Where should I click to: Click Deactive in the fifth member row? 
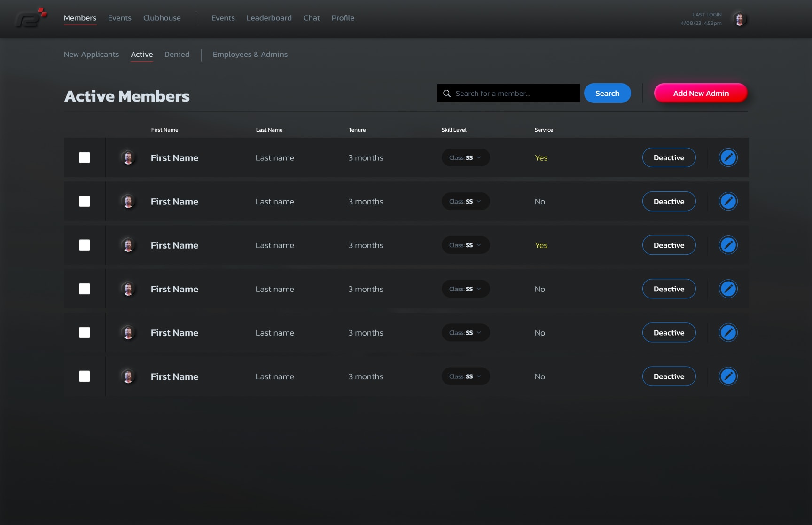[x=669, y=332]
